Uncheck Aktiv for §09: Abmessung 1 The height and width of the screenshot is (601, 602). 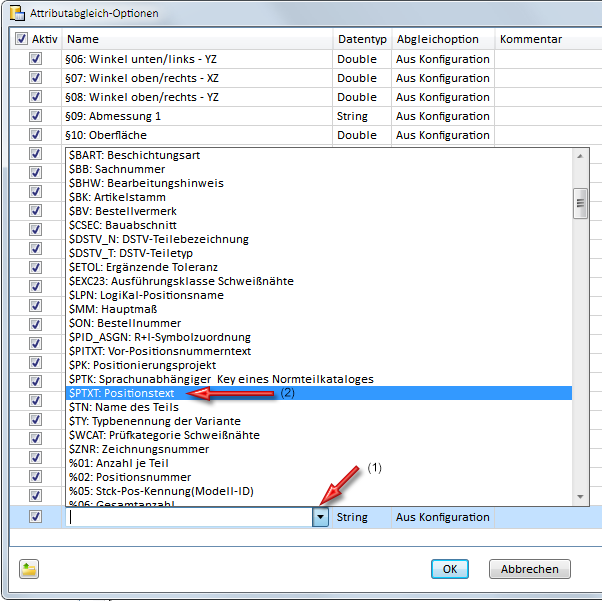[35, 116]
